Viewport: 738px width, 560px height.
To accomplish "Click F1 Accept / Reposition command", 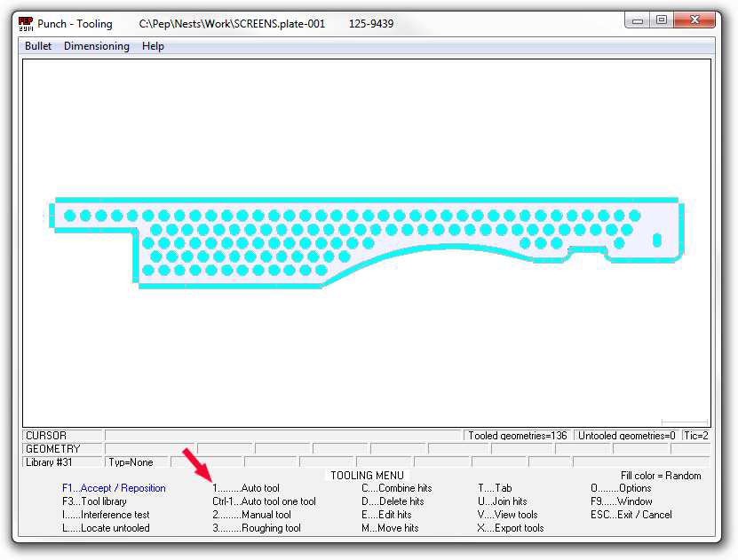I will point(114,488).
